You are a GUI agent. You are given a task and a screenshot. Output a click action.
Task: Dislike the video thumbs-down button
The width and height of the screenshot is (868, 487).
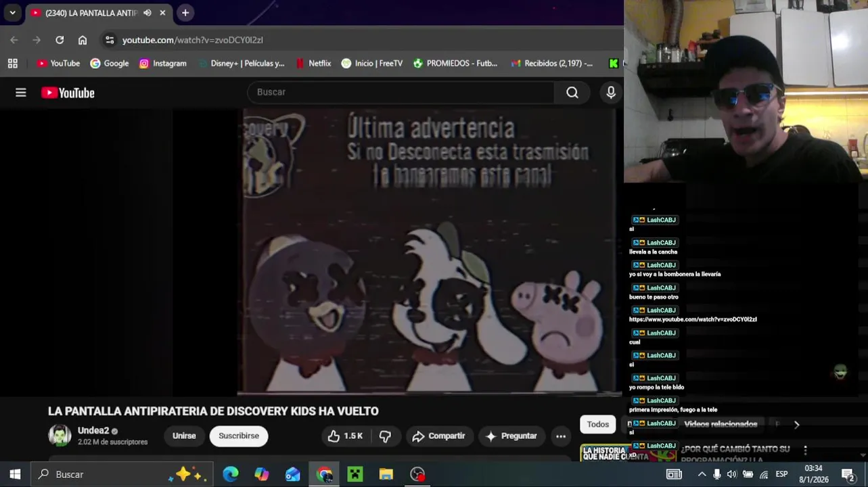click(385, 436)
